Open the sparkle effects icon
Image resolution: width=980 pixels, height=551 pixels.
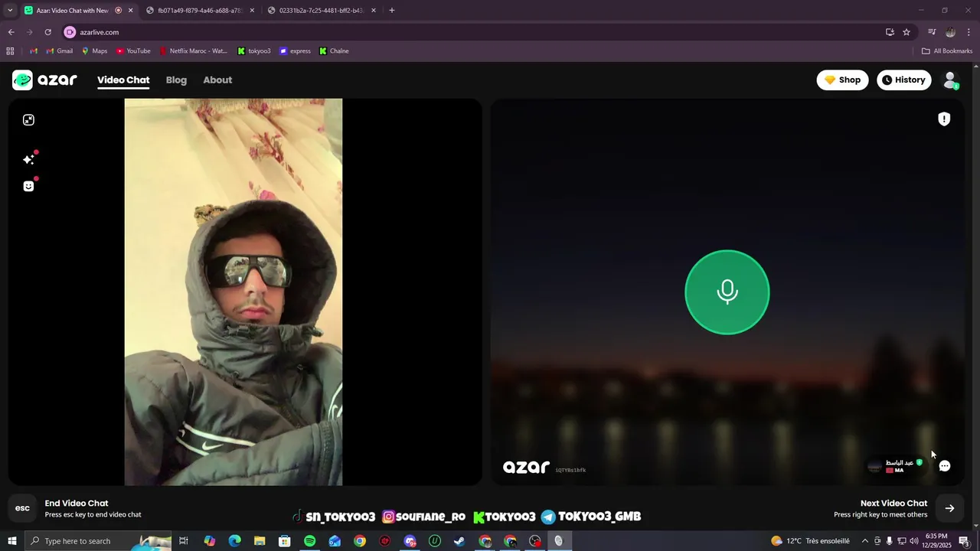(29, 159)
